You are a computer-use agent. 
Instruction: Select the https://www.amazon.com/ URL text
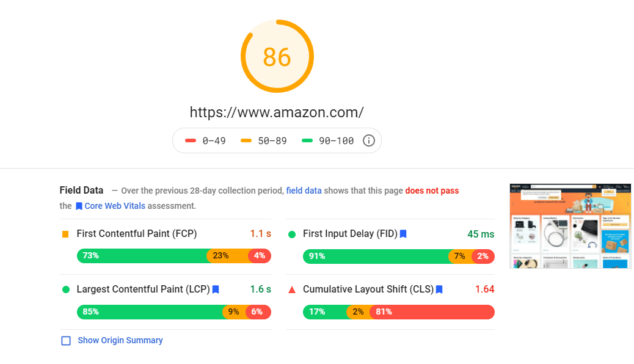tap(277, 112)
